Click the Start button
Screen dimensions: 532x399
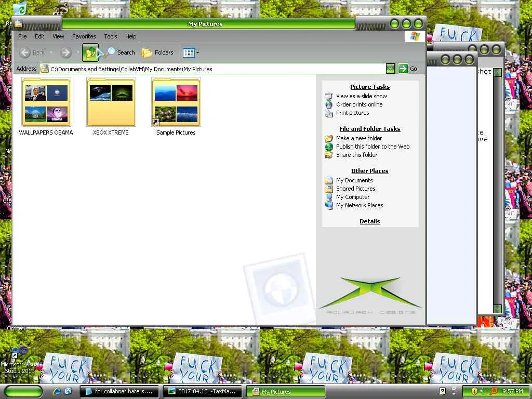[24, 392]
